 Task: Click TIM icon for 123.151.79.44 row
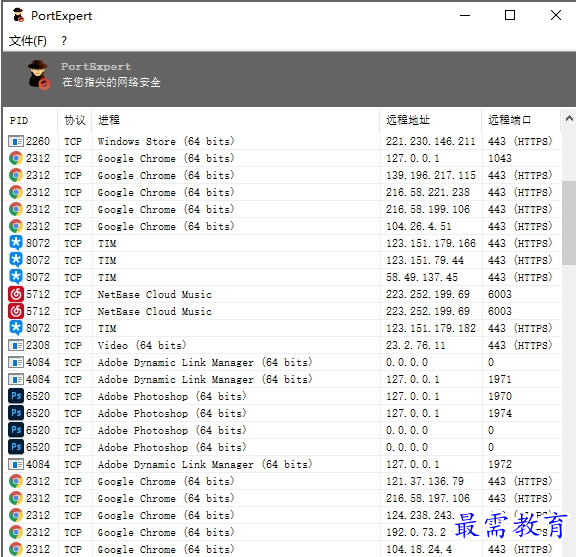pos(15,260)
